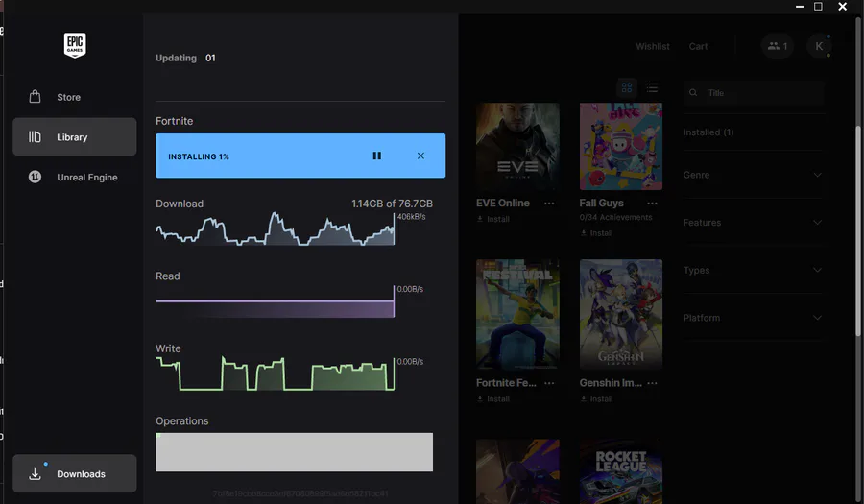864x504 pixels.
Task: Open the Fortnite Festival cover thumbnail
Action: coord(517,314)
